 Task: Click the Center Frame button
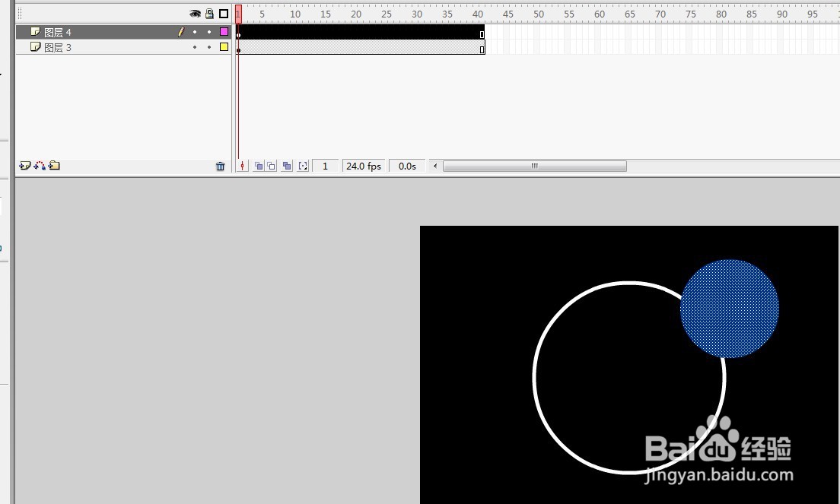click(x=242, y=166)
